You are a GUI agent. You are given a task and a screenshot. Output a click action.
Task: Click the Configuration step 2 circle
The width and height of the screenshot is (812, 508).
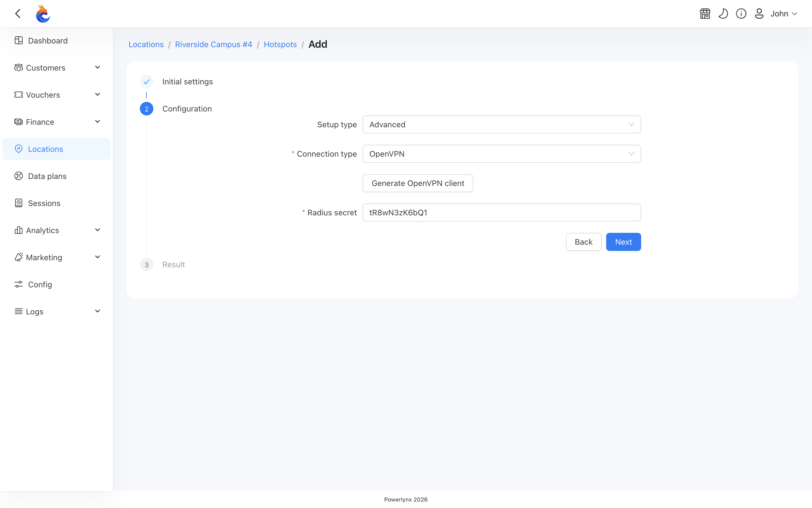(x=147, y=109)
